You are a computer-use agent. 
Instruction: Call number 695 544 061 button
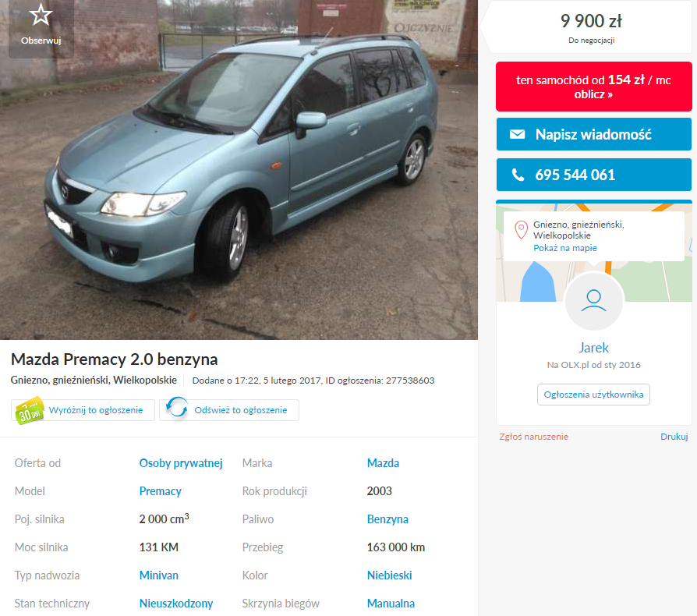[x=593, y=175]
